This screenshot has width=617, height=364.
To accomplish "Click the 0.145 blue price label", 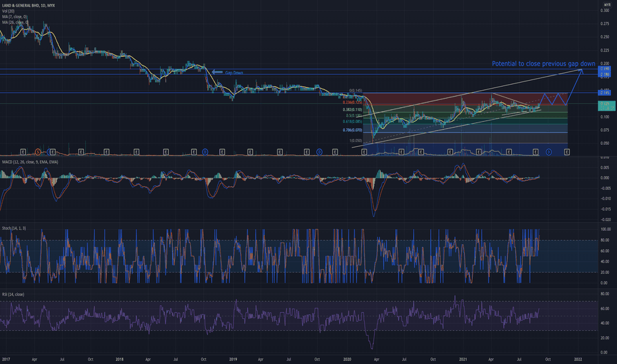I will (x=604, y=93).
